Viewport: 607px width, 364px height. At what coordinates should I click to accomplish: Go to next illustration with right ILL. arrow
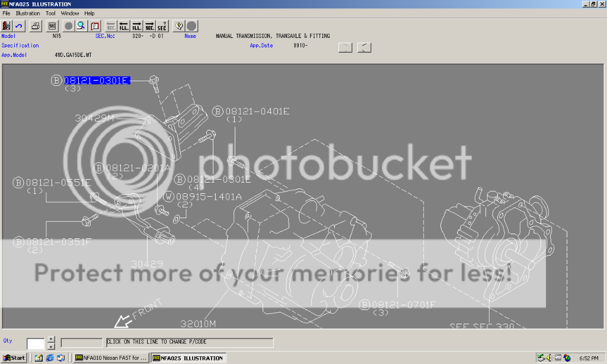pos(137,26)
